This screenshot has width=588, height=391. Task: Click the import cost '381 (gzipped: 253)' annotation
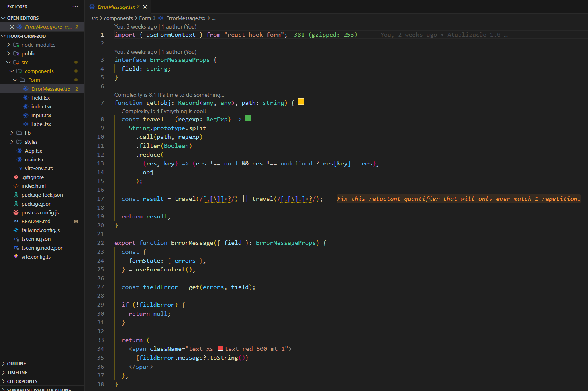point(325,35)
